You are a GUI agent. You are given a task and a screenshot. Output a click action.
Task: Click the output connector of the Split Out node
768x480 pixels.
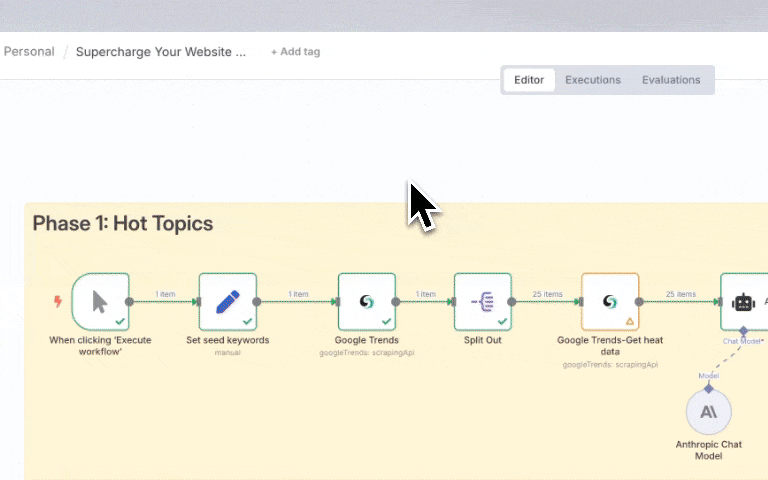[512, 302]
